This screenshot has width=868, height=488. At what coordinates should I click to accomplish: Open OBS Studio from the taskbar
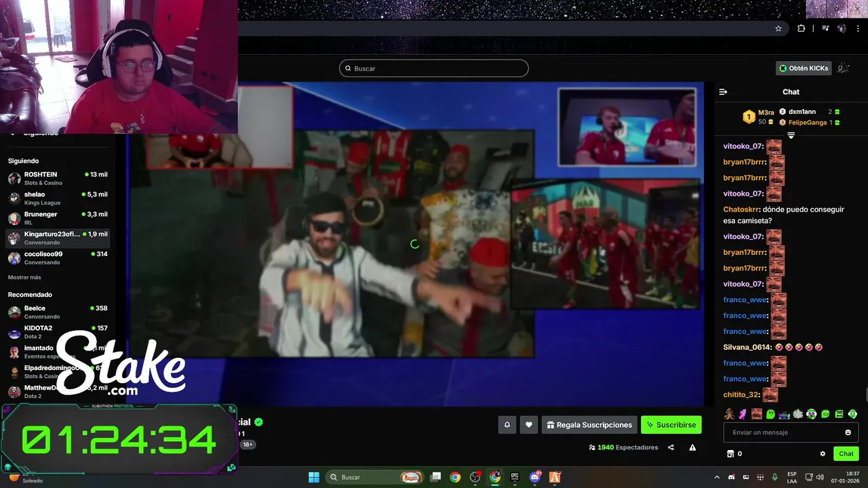point(475,477)
